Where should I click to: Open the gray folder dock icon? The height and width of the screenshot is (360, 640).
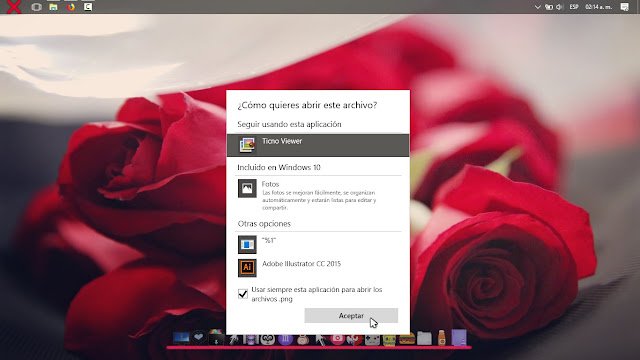coord(424,338)
